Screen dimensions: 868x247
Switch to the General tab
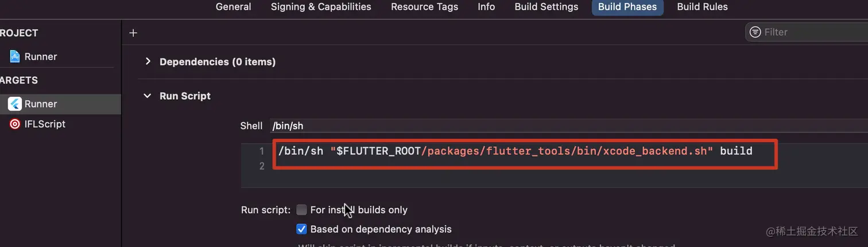pos(233,7)
